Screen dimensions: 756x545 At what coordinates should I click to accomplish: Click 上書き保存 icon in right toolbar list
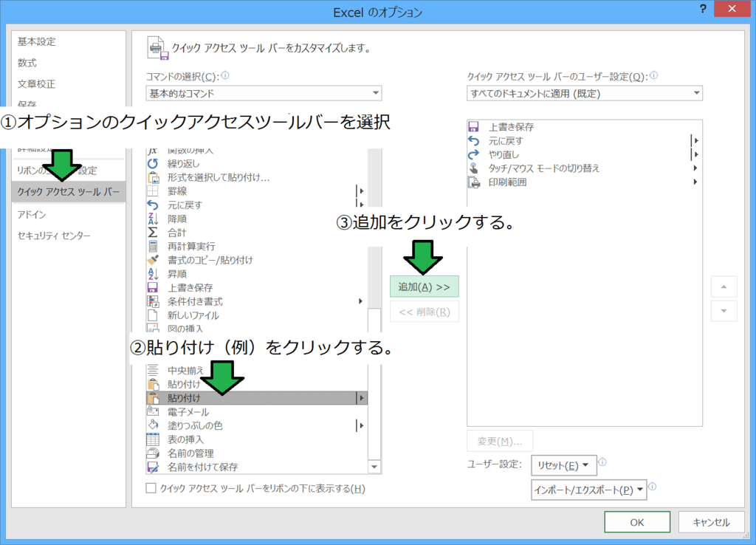(x=474, y=127)
